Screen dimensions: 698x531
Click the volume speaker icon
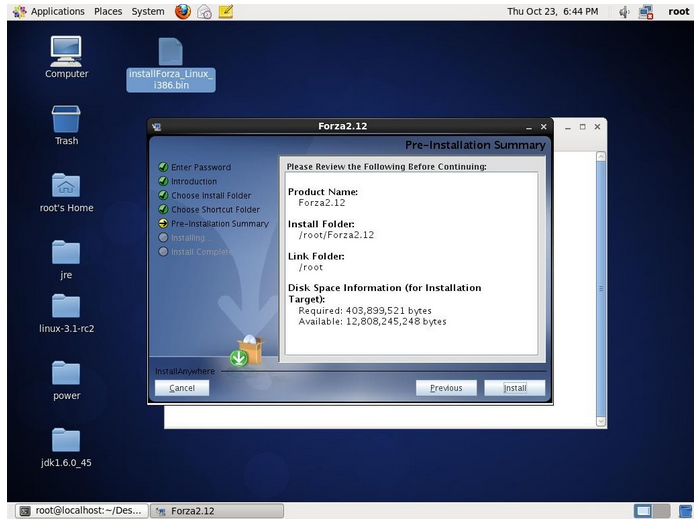pyautogui.click(x=624, y=12)
